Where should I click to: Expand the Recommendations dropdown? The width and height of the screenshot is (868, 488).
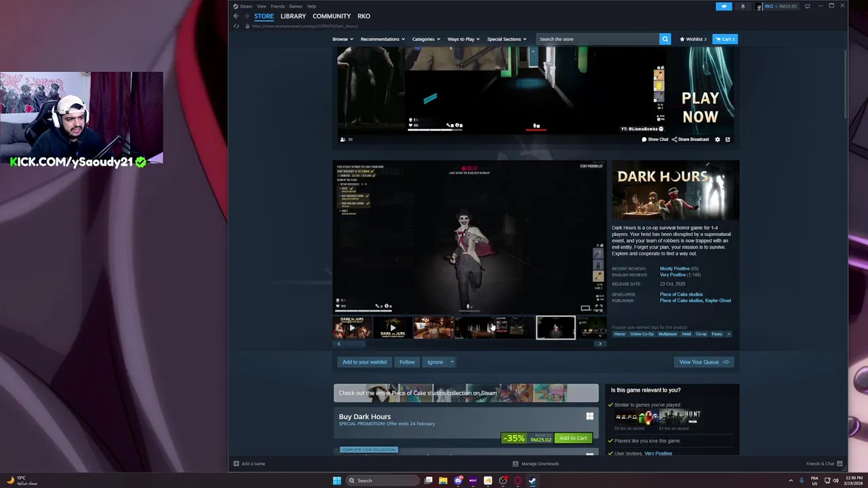click(x=382, y=39)
